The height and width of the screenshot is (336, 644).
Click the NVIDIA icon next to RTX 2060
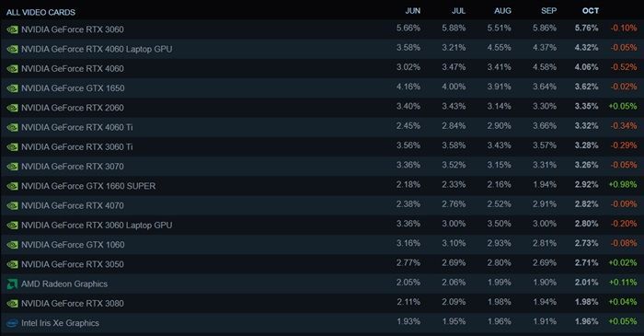pyautogui.click(x=12, y=108)
